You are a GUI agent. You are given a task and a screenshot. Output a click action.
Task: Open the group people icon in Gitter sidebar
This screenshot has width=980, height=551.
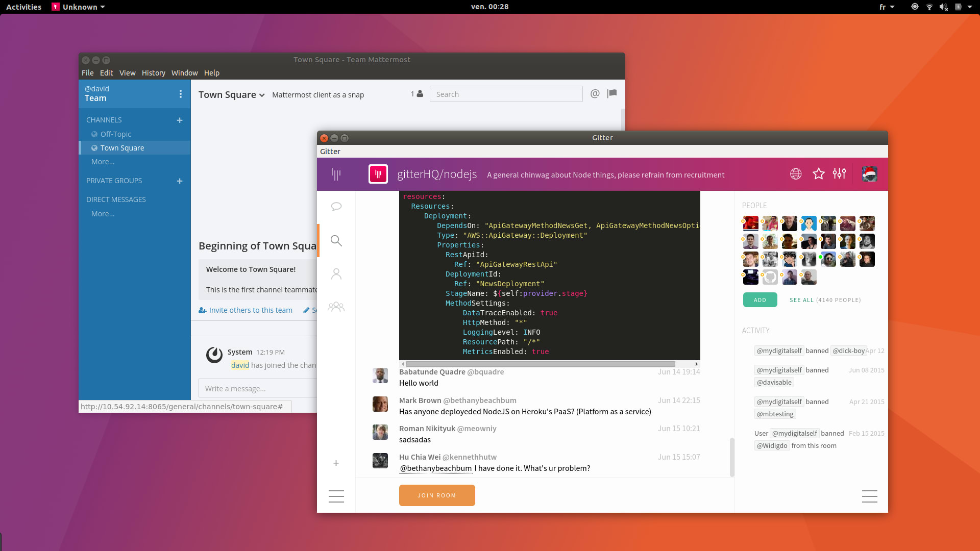click(336, 307)
